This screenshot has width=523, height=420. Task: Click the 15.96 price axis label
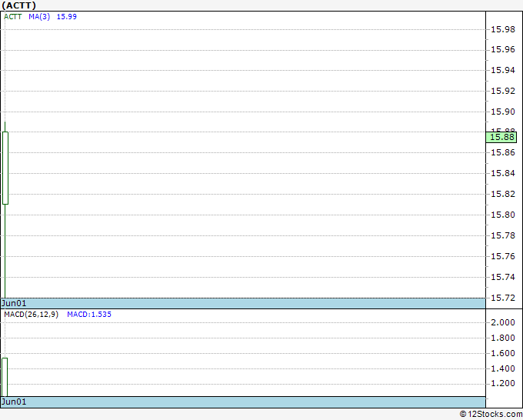(x=503, y=50)
